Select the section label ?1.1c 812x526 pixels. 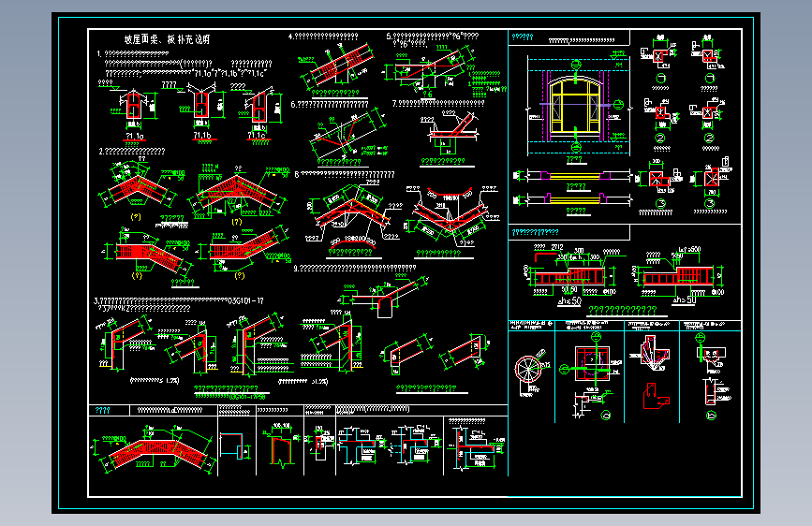tap(257, 135)
